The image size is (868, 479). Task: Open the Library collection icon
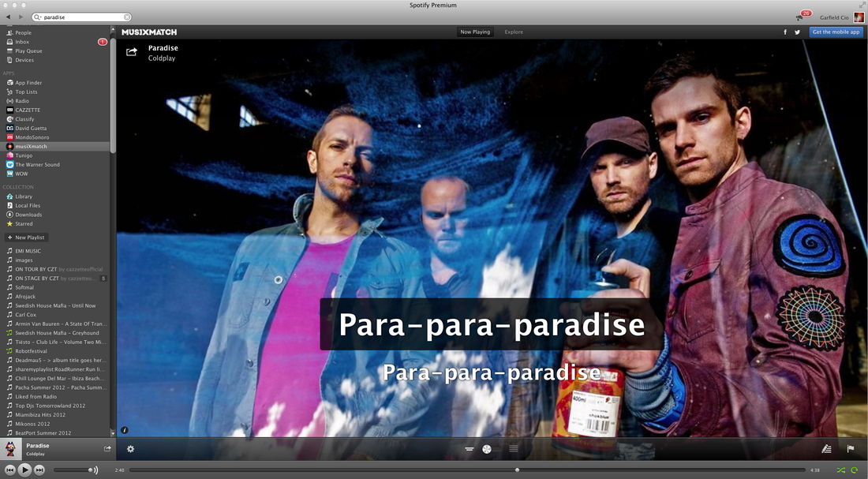[9, 196]
